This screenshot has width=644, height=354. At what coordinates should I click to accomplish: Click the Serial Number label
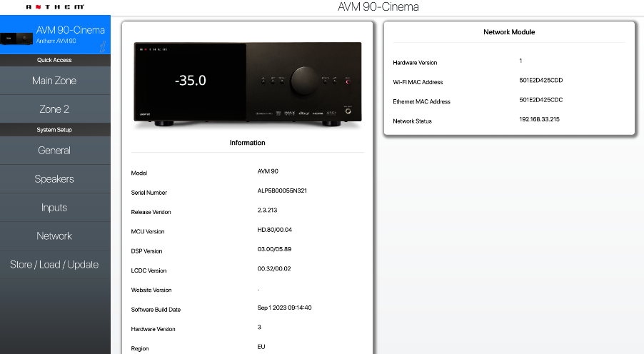tap(149, 193)
